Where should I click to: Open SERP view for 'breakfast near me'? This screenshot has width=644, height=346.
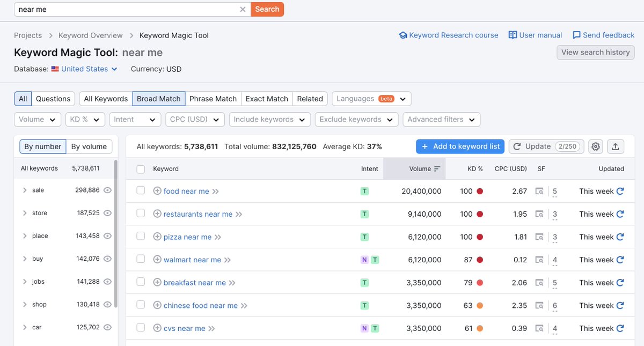click(539, 283)
